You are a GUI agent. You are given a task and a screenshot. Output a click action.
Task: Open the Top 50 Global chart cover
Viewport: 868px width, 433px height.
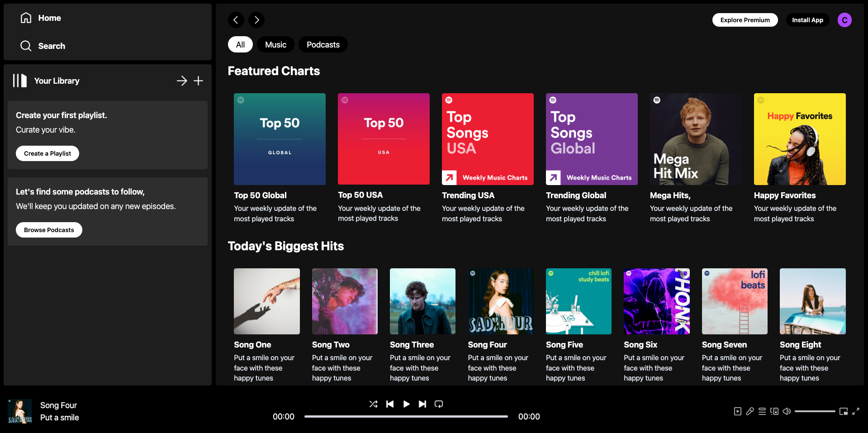point(280,139)
